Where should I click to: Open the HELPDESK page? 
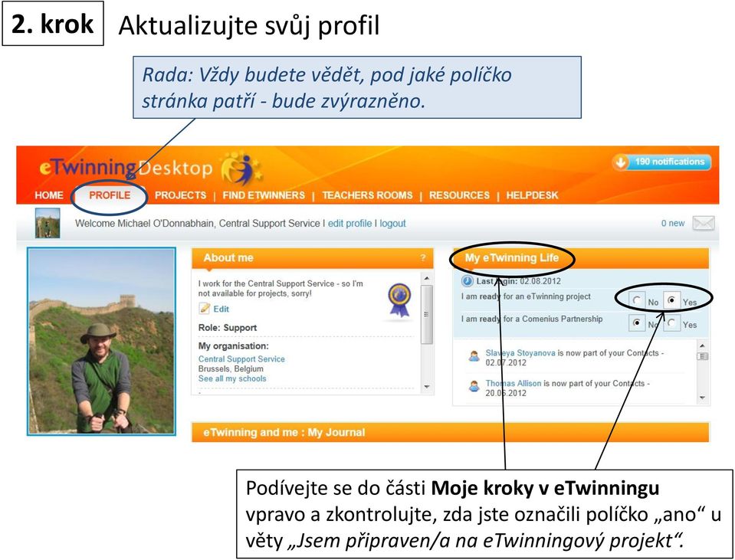click(532, 195)
